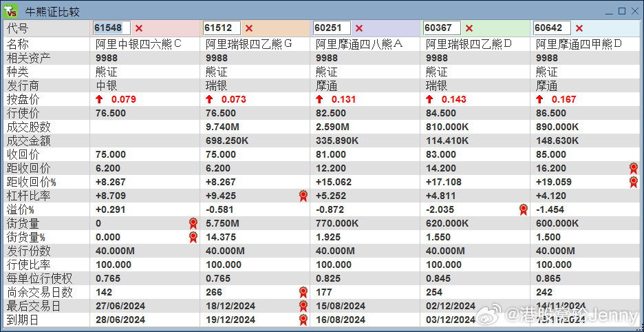Viewport: 644px width, 332px height.
Task: Click the 尚余交易日数 row label
Action: tap(40, 293)
